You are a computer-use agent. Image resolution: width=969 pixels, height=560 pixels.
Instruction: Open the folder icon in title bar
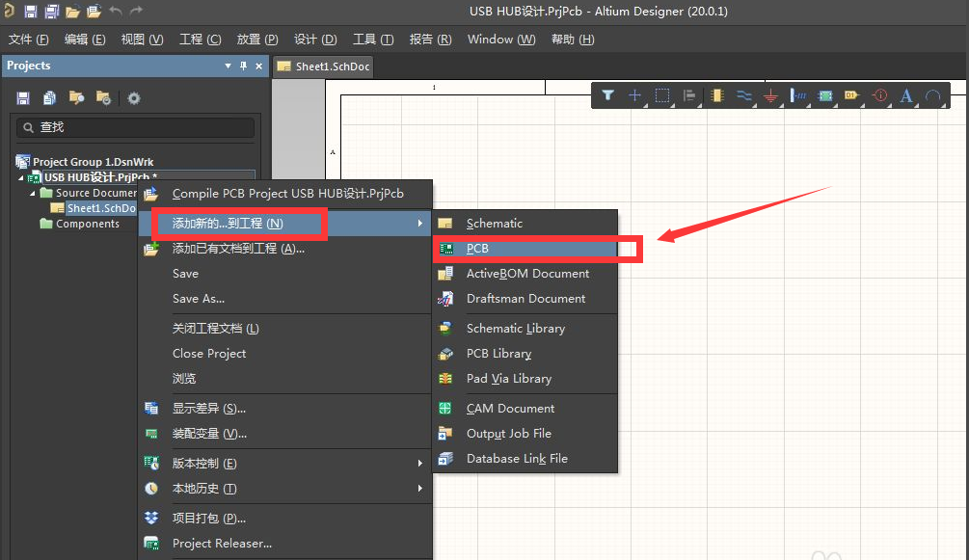pos(73,12)
